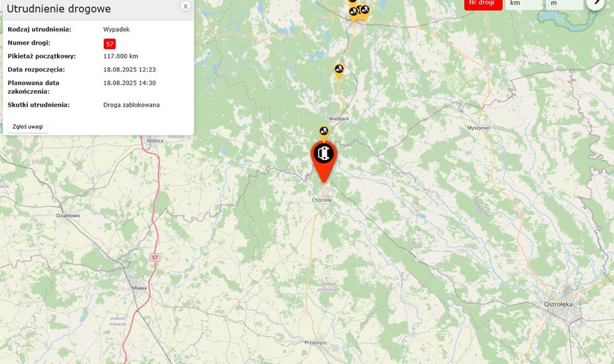
Task: Expand the search bar with the arrow button
Action: (595, 3)
